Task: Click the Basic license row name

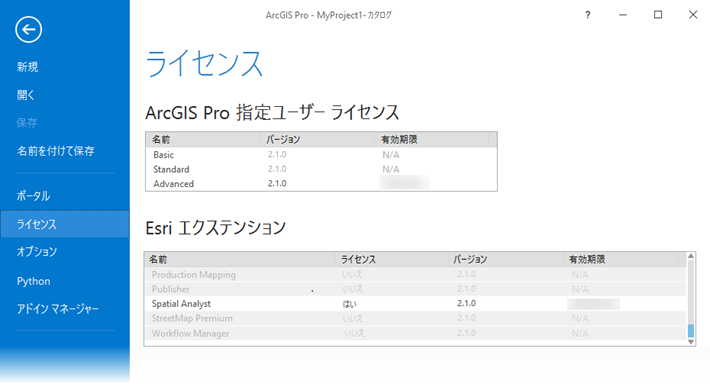Action: 163,155
